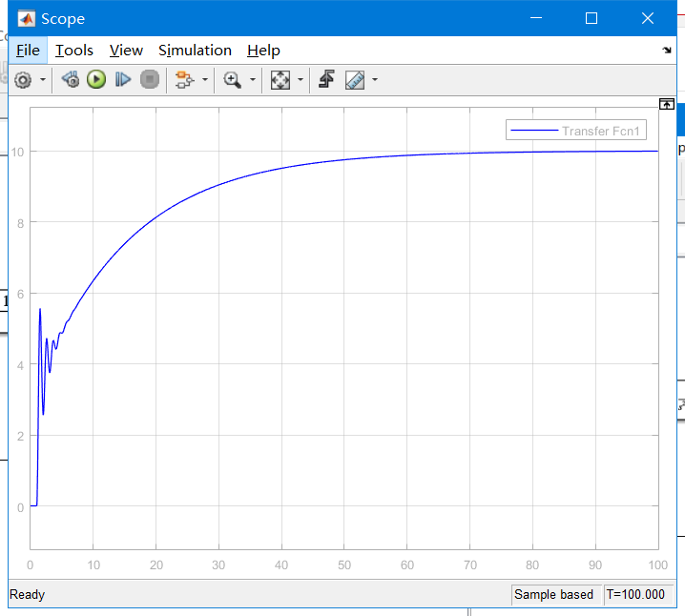This screenshot has width=685, height=616.
Task: Click the Highlight Simulink block icon
Action: coord(184,80)
